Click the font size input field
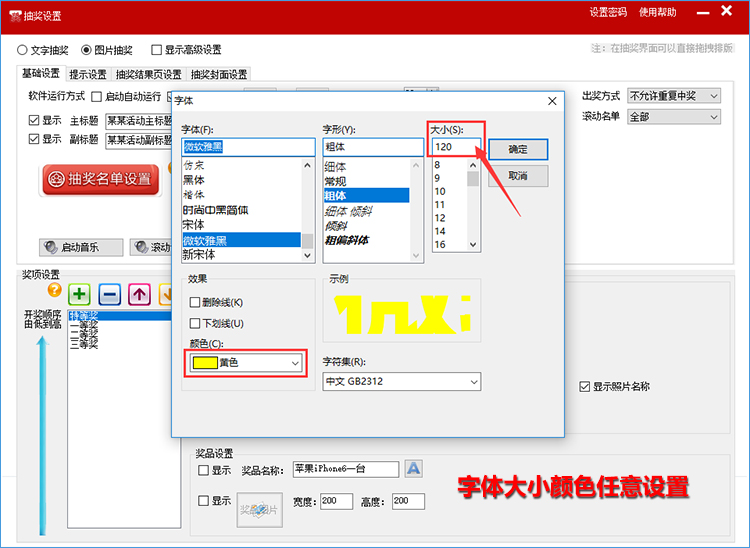The width and height of the screenshot is (750, 548). [456, 148]
